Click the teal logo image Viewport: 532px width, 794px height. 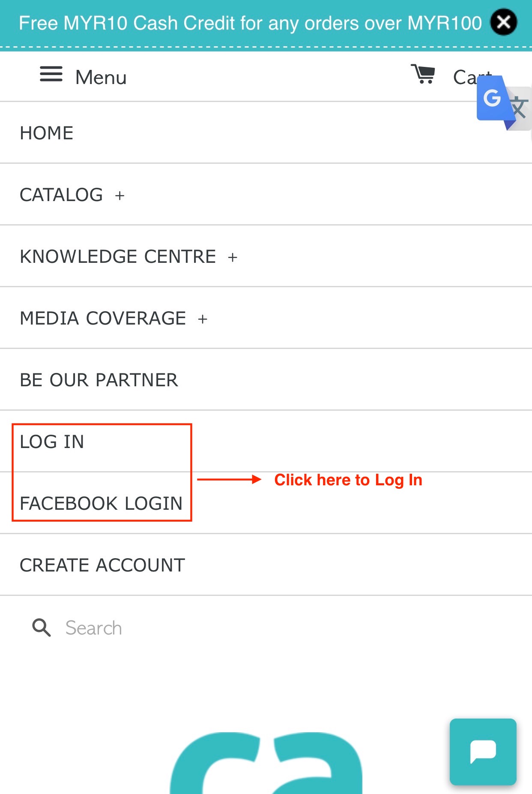pyautogui.click(x=266, y=763)
